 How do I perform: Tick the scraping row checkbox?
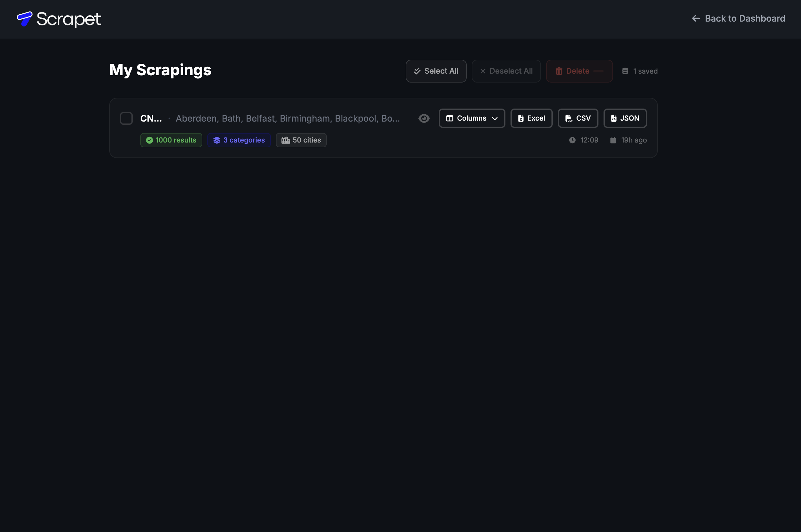click(x=126, y=118)
